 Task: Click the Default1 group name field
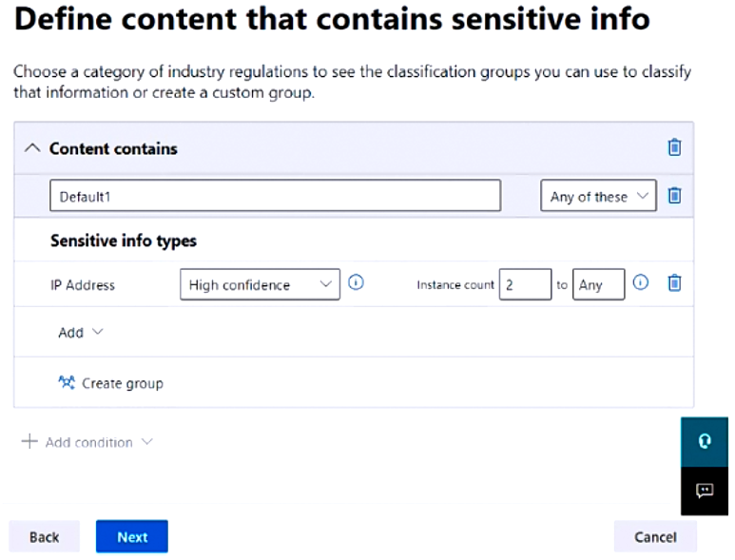click(275, 197)
